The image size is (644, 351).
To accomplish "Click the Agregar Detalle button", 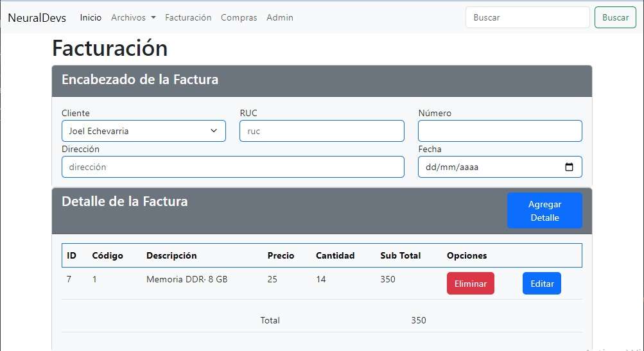I will pyautogui.click(x=544, y=210).
